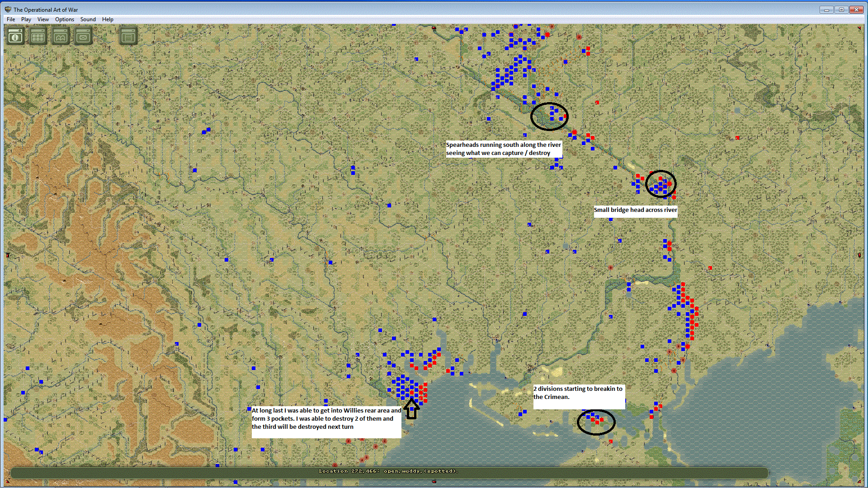Select circled bridgehead units across river
The image size is (868, 488).
pos(660,184)
